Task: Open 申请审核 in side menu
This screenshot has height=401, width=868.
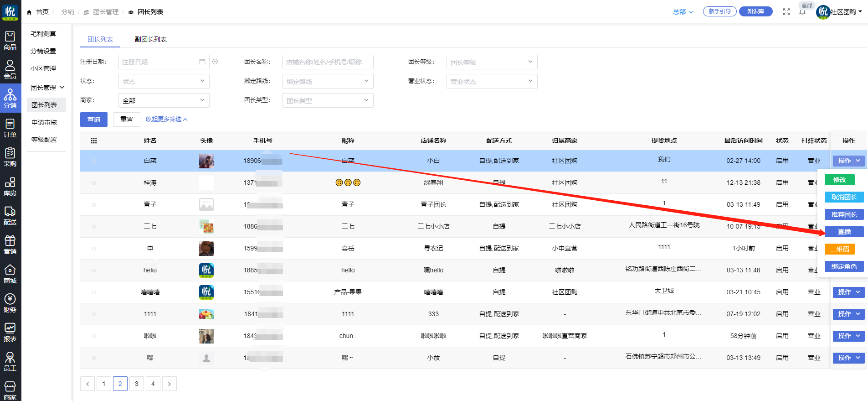Action: click(x=44, y=122)
